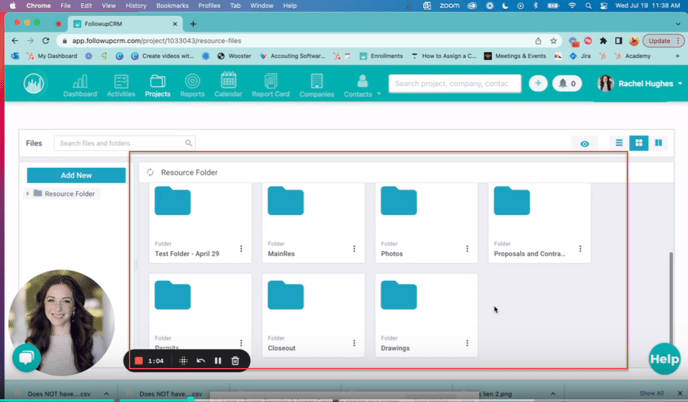Delete the recording with trash icon
The width and height of the screenshot is (688, 402).
pyautogui.click(x=235, y=361)
